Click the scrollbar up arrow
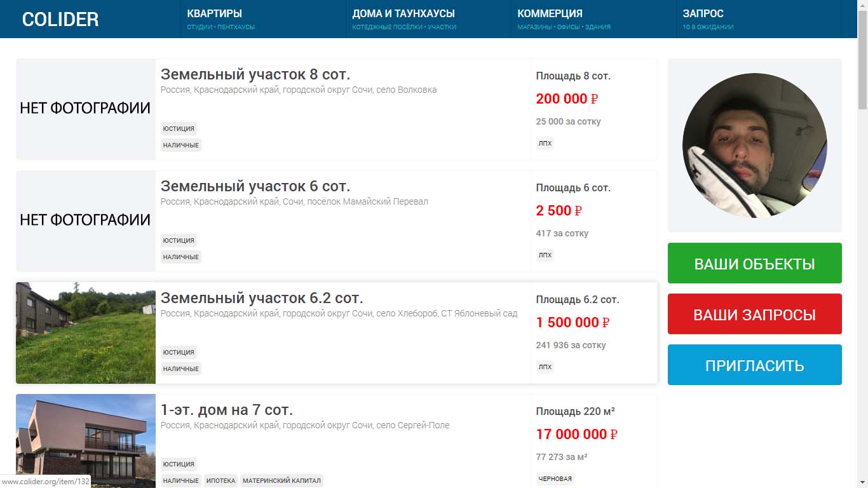Screen dimensions: 868x488 862,5
